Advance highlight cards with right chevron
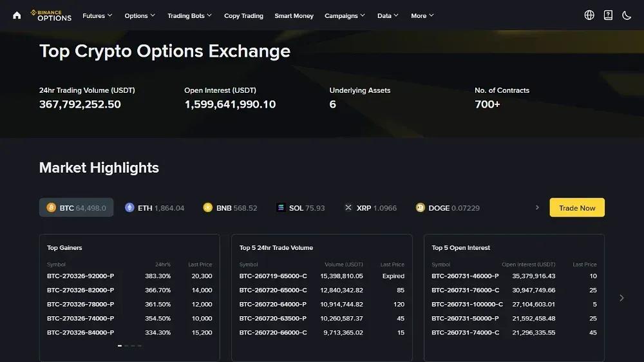 (622, 298)
